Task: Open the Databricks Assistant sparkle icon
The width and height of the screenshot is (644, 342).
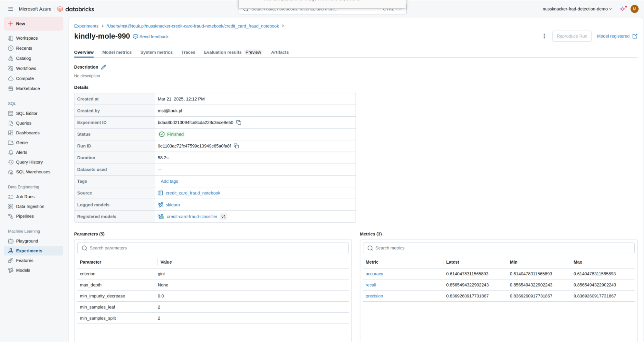Action: click(623, 9)
